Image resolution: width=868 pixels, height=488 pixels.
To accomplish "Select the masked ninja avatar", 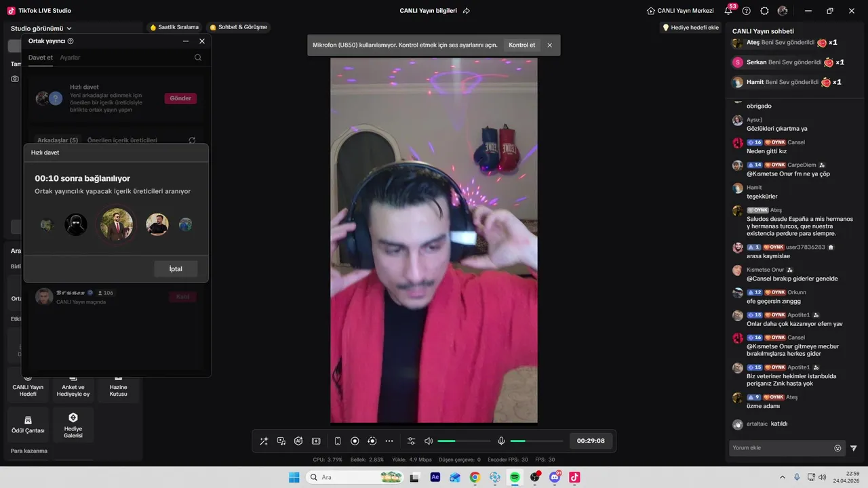I will (76, 224).
